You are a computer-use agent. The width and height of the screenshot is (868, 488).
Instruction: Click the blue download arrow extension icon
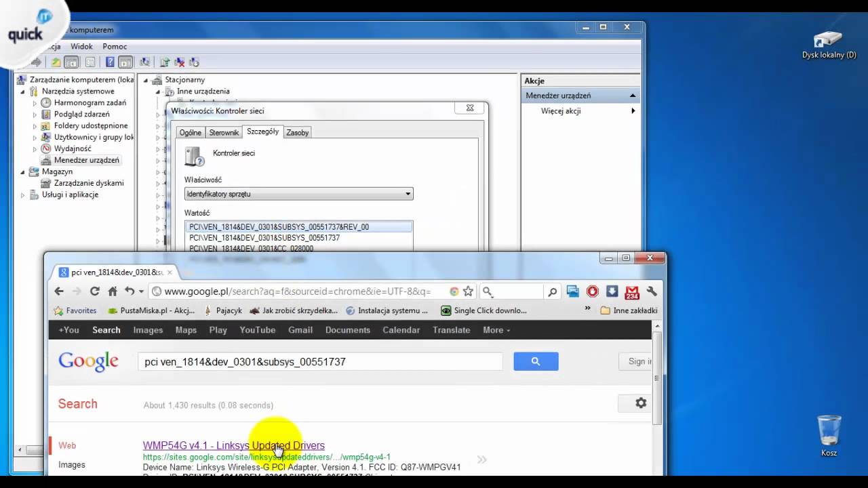pos(612,291)
